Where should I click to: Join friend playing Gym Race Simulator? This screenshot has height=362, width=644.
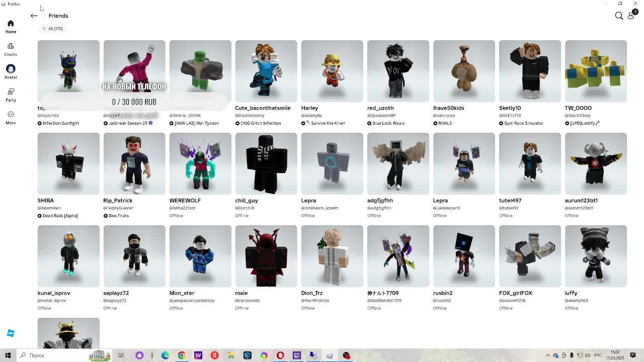521,123
